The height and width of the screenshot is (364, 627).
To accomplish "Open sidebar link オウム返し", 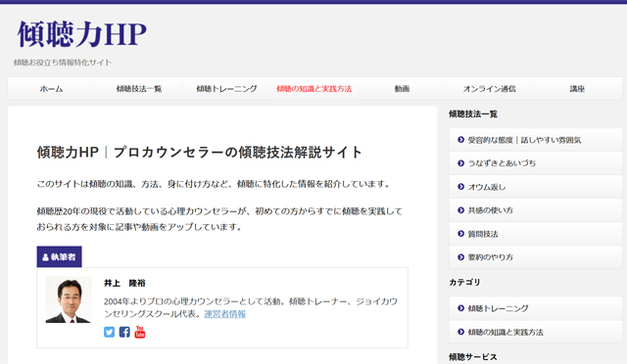I will click(536, 187).
